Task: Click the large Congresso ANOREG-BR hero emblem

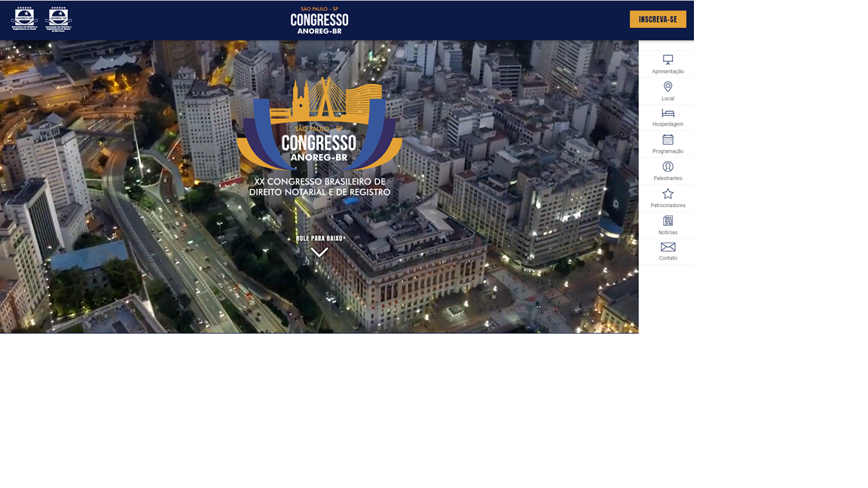Action: [319, 124]
